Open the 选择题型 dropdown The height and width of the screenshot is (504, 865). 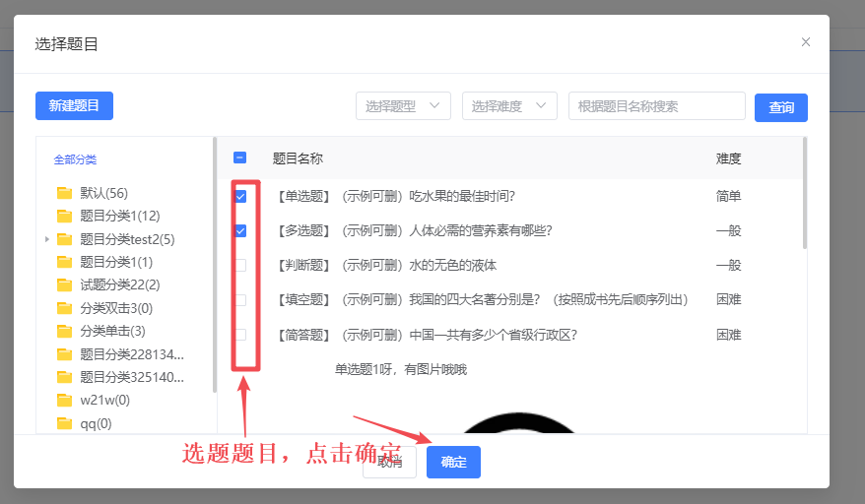click(x=403, y=106)
